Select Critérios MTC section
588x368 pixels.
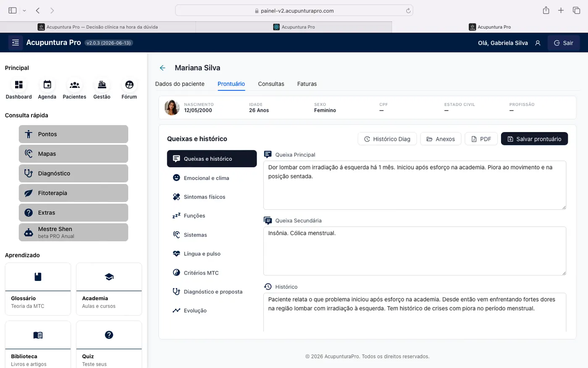[x=212, y=273]
